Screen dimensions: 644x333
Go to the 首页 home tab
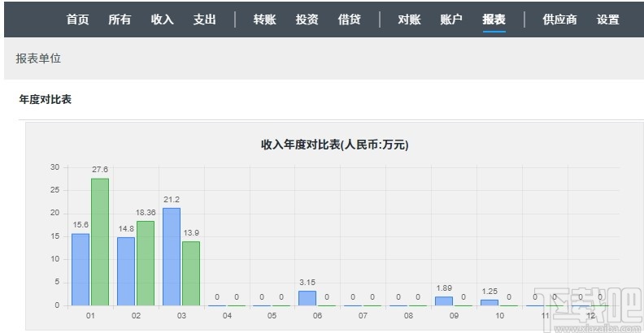(77, 19)
